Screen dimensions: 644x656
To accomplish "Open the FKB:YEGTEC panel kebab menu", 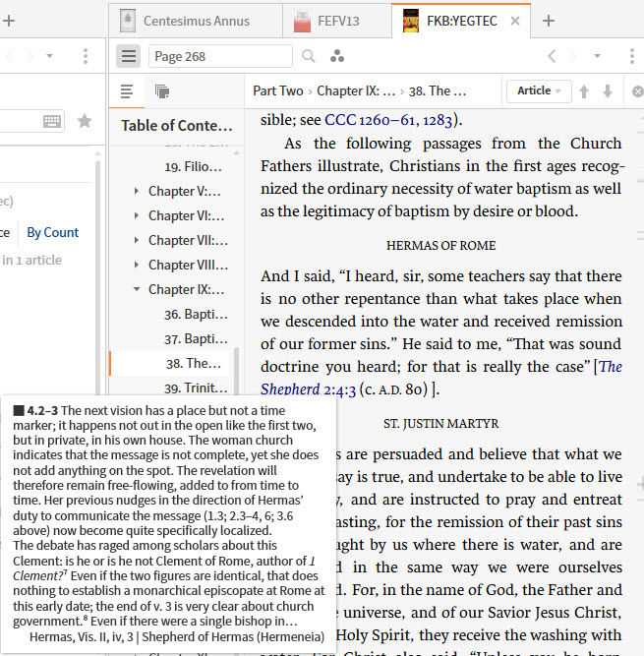I will click(632, 56).
